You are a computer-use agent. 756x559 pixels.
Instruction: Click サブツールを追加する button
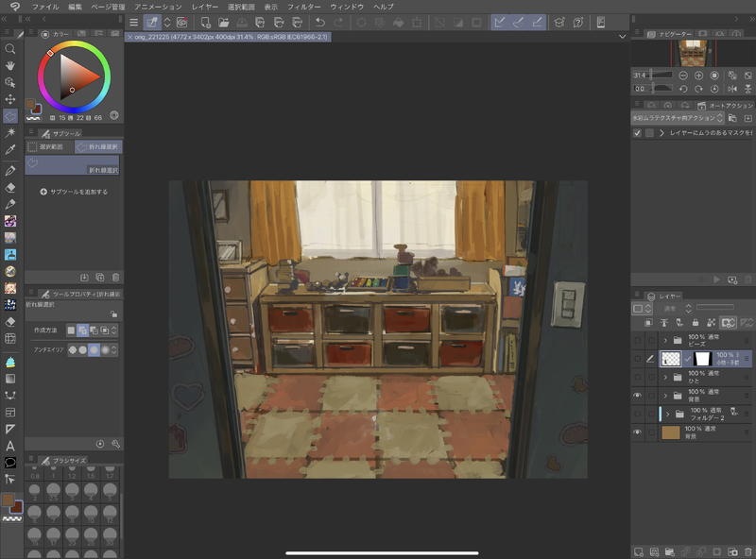click(x=74, y=192)
